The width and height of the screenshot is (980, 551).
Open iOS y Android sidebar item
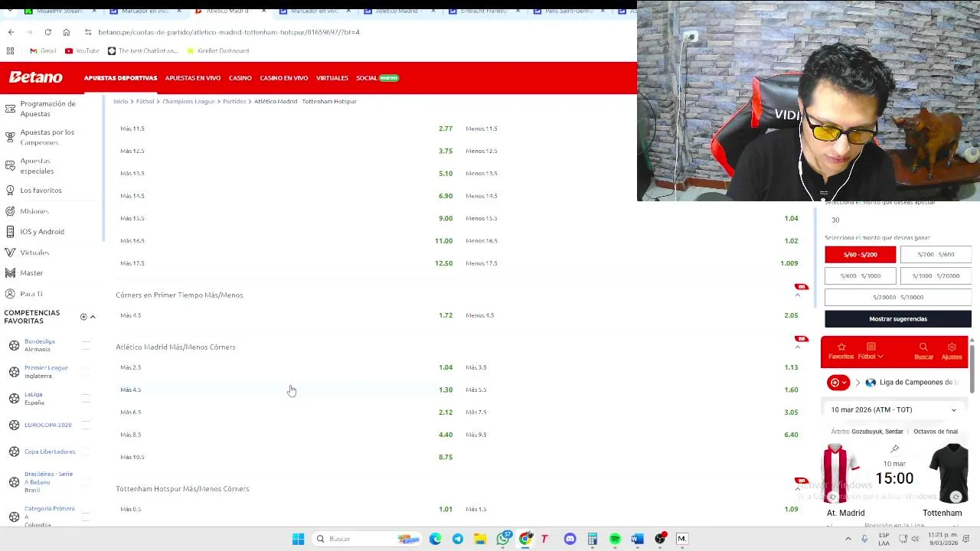(42, 232)
